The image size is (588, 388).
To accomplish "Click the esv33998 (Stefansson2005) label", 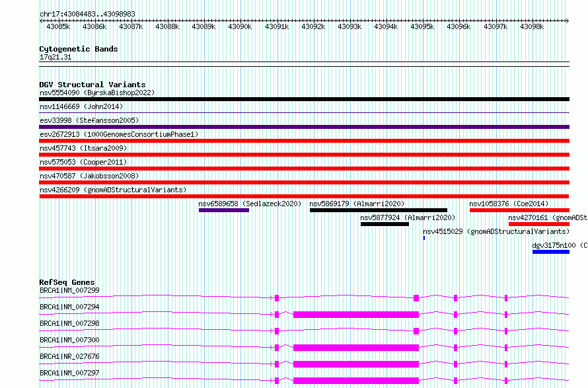I will point(89,120).
